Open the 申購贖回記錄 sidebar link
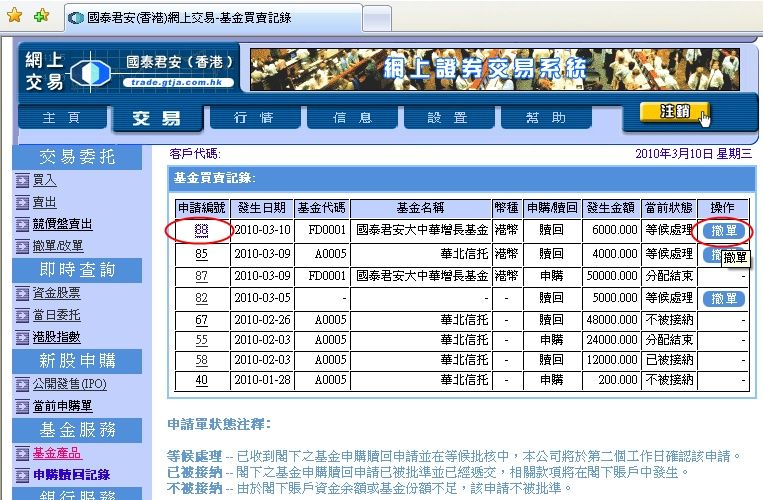The image size is (763, 500). 72,475
